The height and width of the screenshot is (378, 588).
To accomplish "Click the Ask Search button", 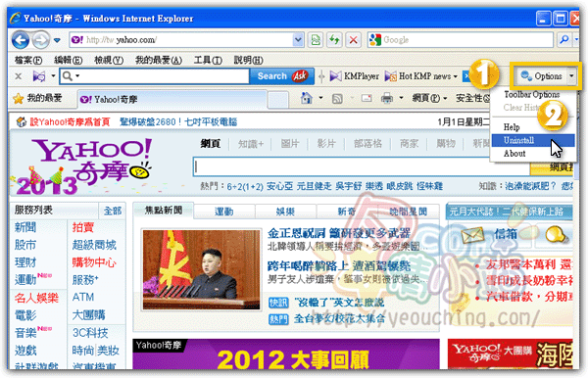I will point(281,76).
